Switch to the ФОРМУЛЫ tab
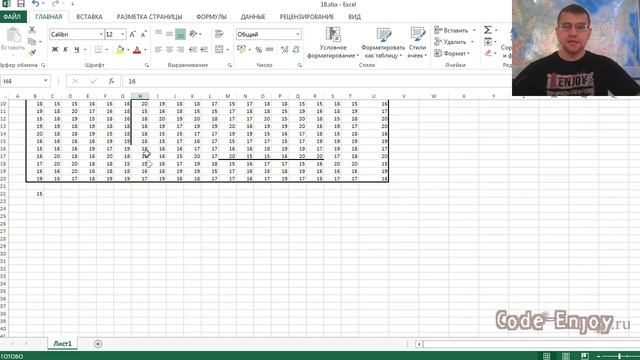Viewport: 640px width, 360px height. tap(211, 17)
